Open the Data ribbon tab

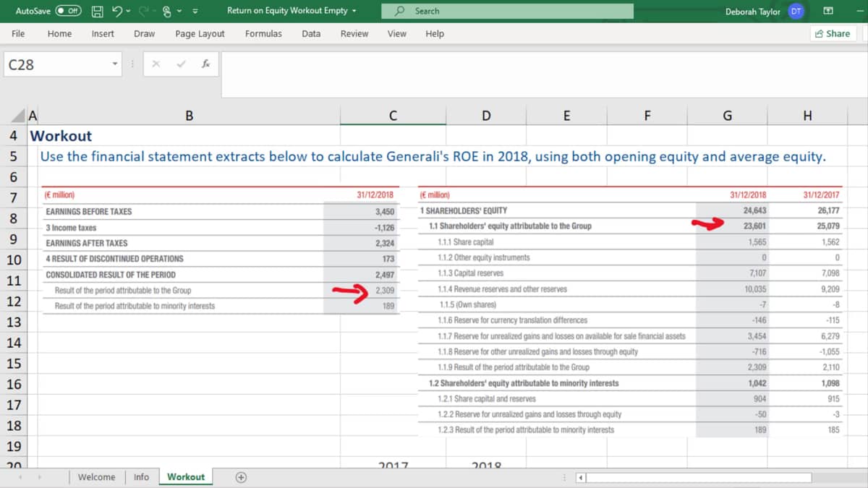click(x=311, y=33)
